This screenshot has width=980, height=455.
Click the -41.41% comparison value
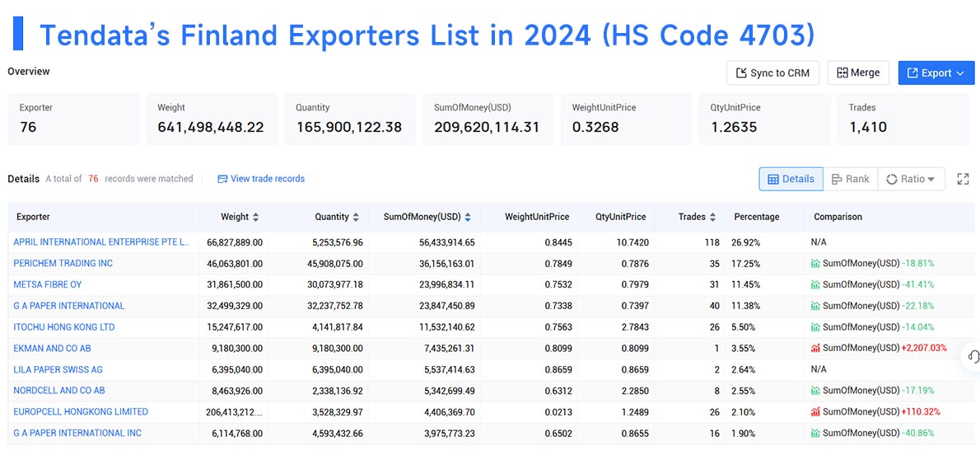click(x=918, y=284)
